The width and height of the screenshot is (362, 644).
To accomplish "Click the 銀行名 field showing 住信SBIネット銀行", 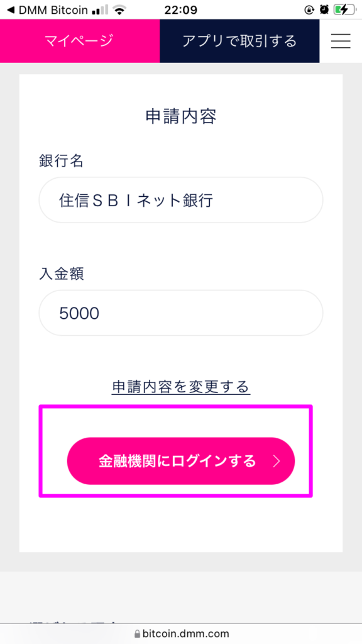I will coord(181,201).
